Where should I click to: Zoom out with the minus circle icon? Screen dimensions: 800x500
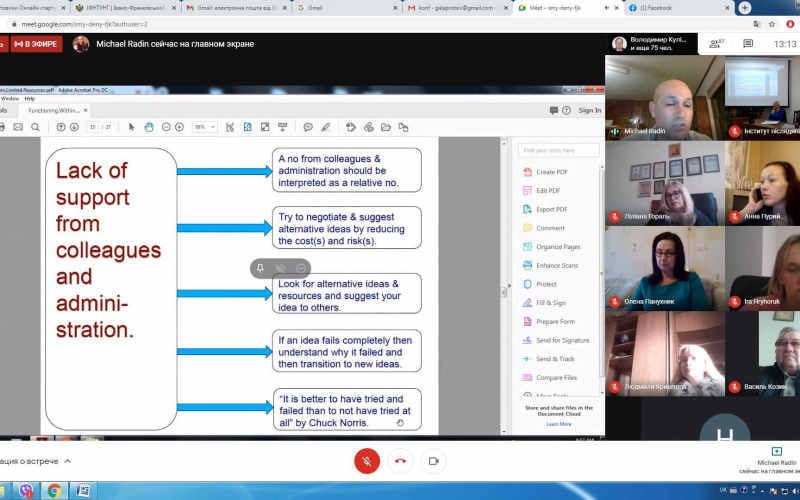click(x=166, y=127)
